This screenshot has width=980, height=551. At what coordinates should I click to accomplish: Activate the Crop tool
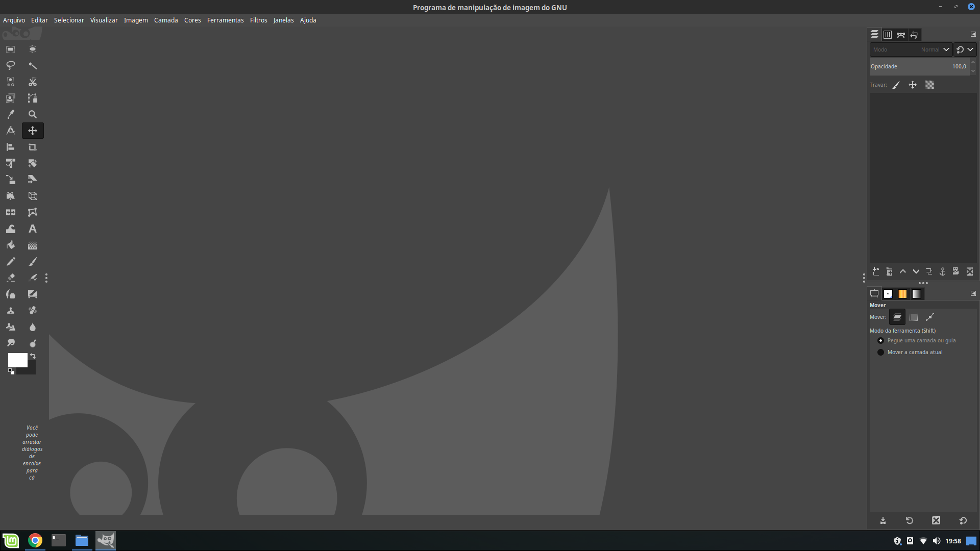point(33,147)
